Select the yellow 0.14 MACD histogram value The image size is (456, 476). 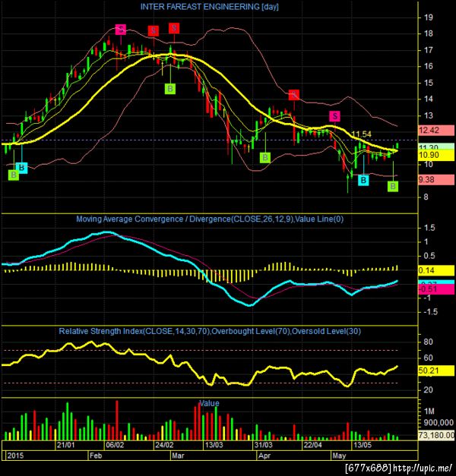pyautogui.click(x=436, y=270)
